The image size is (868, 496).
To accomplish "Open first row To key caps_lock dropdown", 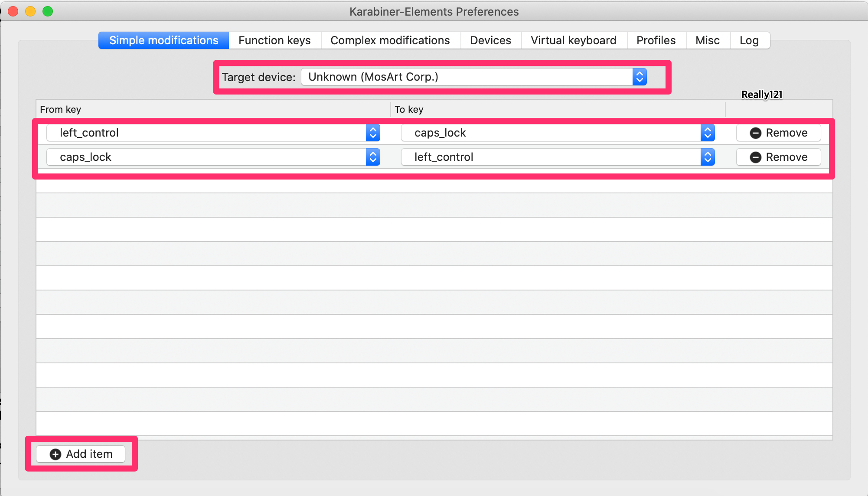I will [557, 133].
